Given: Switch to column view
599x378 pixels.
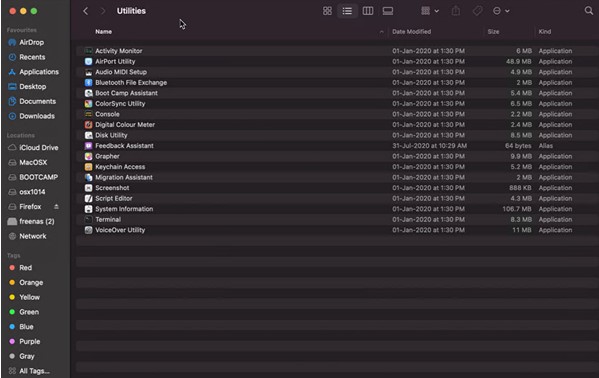Looking at the screenshot, I should point(367,11).
